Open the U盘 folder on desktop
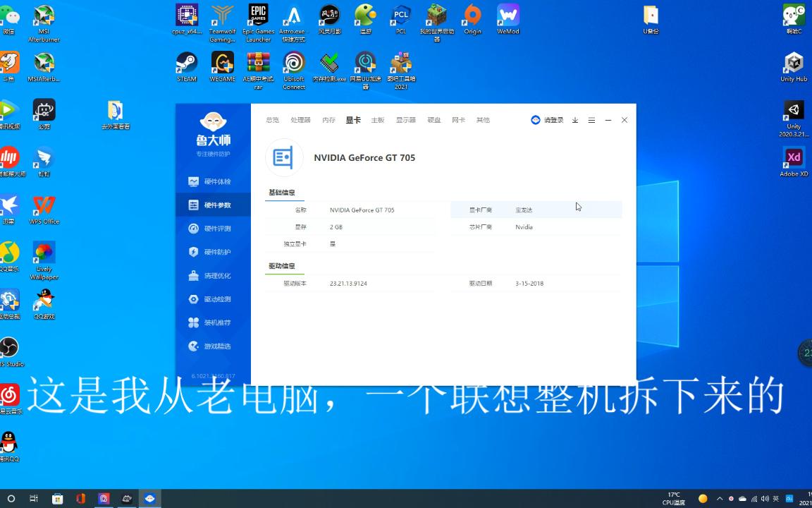Screen dimensions: 812x508 coord(651,19)
